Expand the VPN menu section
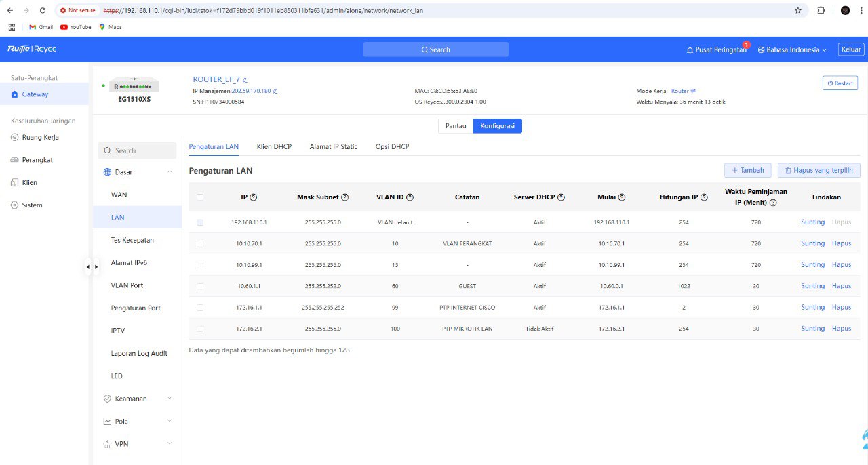868x465 pixels. click(x=138, y=444)
